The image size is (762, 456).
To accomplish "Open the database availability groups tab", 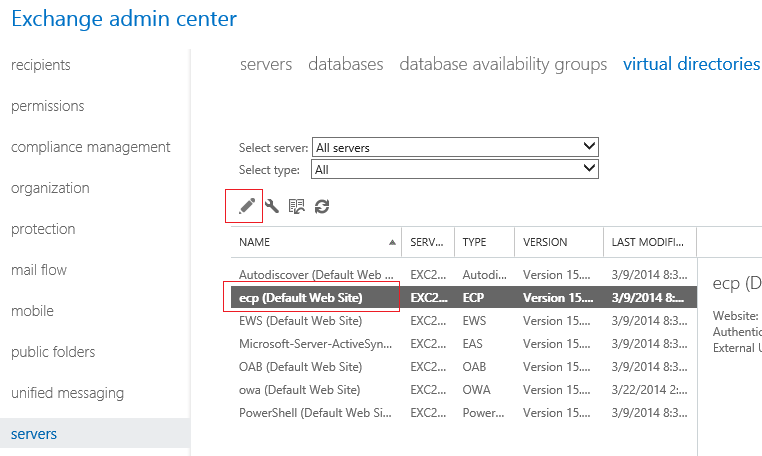I will [x=503, y=64].
